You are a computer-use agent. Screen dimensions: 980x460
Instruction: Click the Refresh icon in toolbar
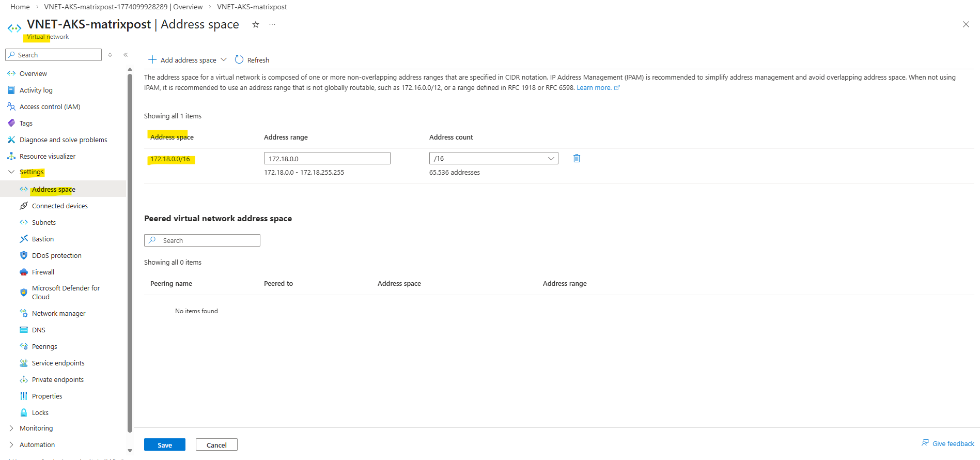pos(239,60)
